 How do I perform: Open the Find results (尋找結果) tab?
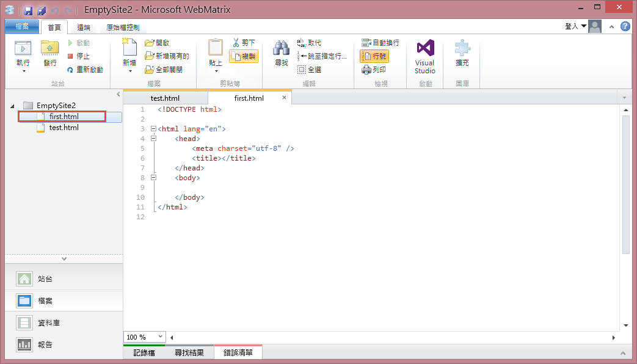pos(189,352)
